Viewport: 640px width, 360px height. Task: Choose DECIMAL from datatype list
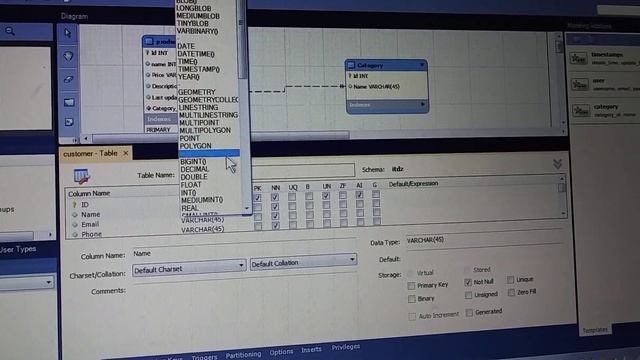195,169
